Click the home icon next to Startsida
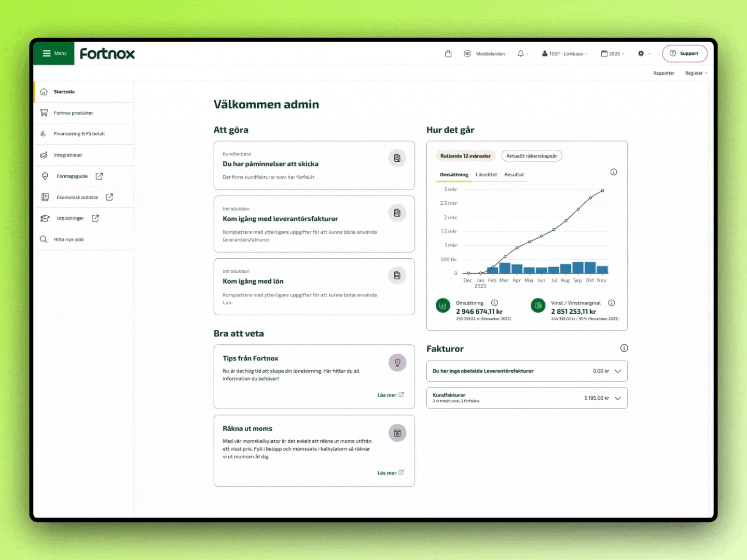Image resolution: width=747 pixels, height=560 pixels. point(44,92)
